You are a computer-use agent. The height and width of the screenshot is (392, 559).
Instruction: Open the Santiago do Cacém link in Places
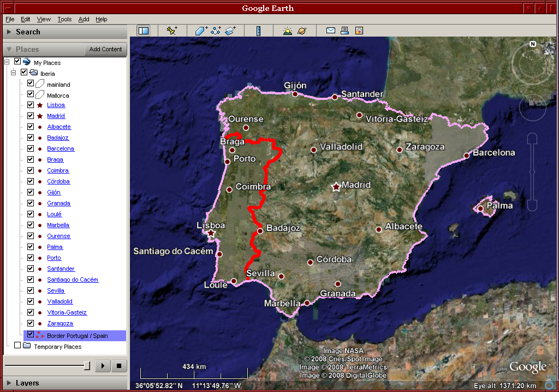(73, 280)
